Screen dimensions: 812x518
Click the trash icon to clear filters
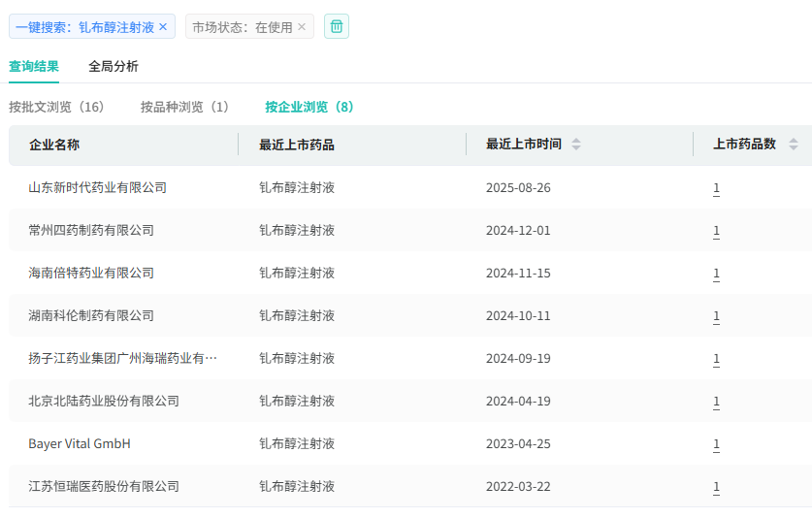click(x=337, y=27)
